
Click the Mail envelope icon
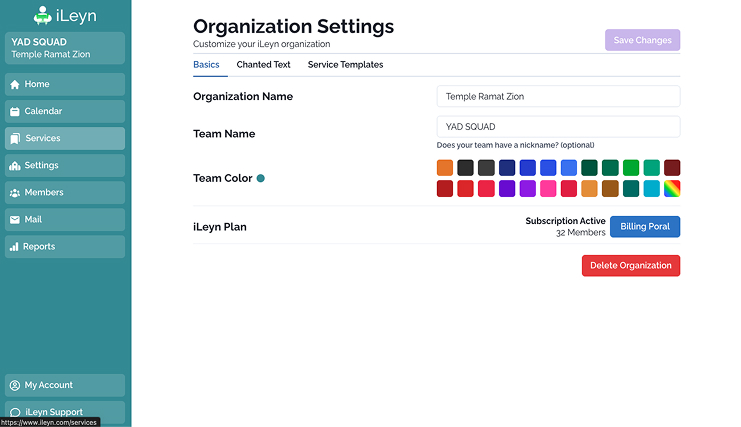point(15,220)
